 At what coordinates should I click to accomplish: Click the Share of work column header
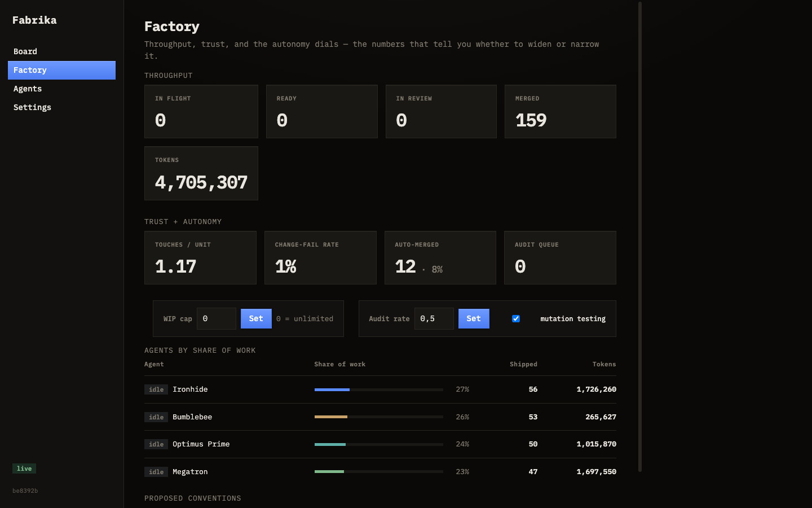(x=340, y=364)
